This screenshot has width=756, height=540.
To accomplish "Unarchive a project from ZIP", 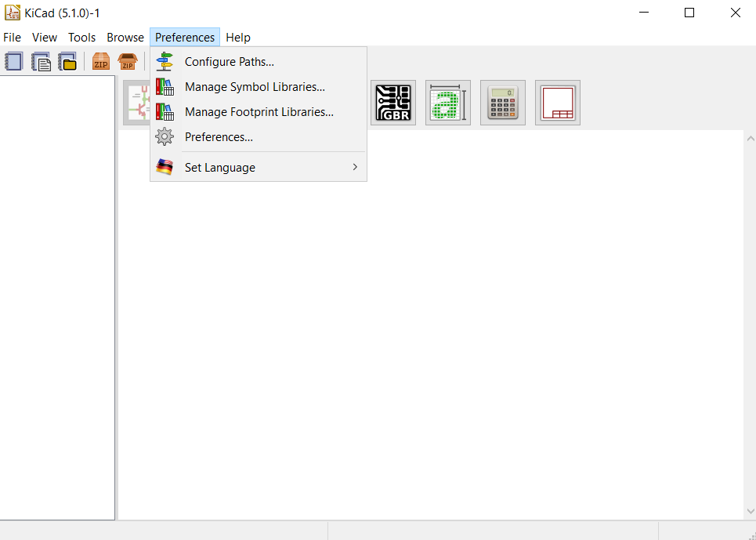I will [x=127, y=60].
